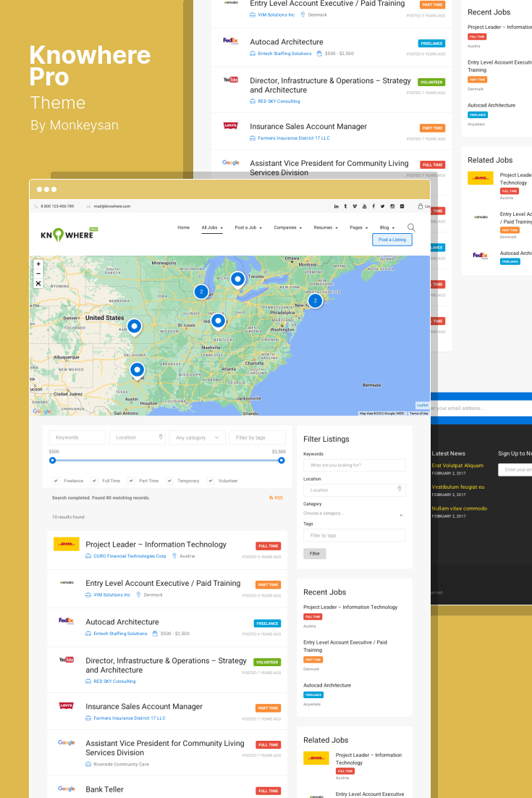Image resolution: width=532 pixels, height=798 pixels.
Task: Click the geolocate pin in top Location field
Action: click(x=161, y=437)
